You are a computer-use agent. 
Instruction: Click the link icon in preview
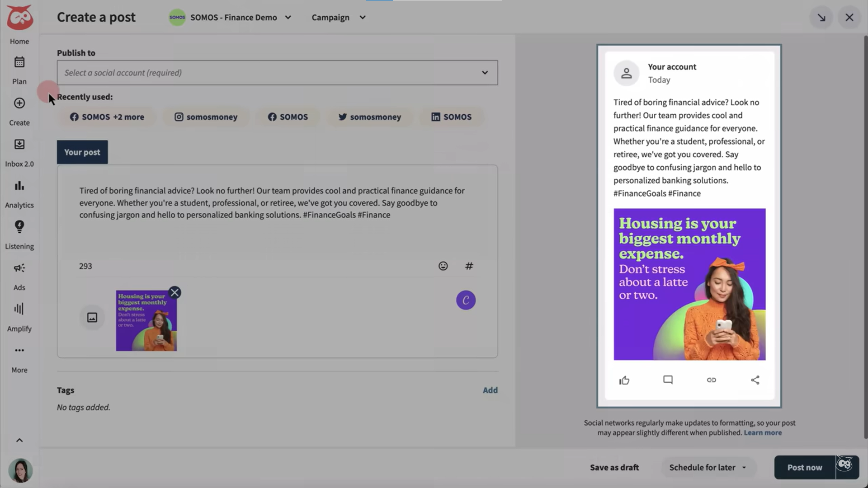712,380
